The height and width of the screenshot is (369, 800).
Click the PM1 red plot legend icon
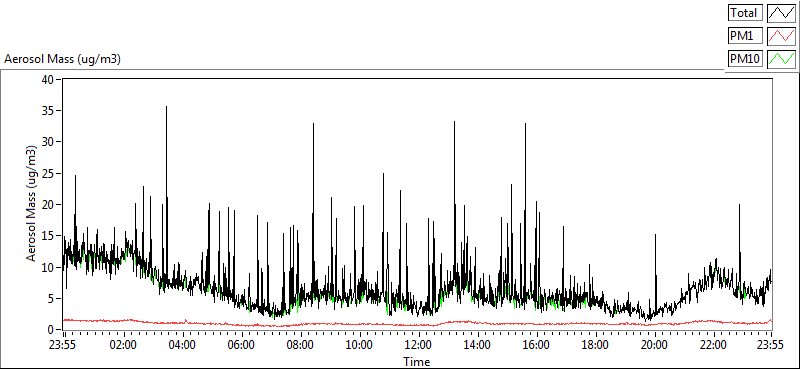[782, 36]
